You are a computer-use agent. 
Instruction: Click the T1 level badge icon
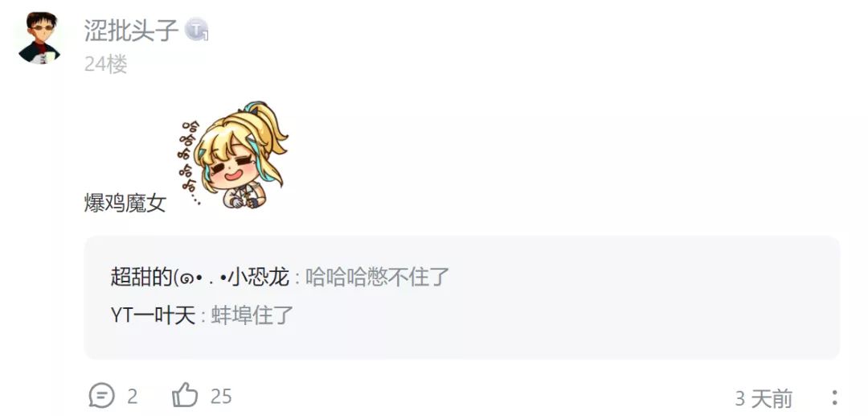[197, 29]
